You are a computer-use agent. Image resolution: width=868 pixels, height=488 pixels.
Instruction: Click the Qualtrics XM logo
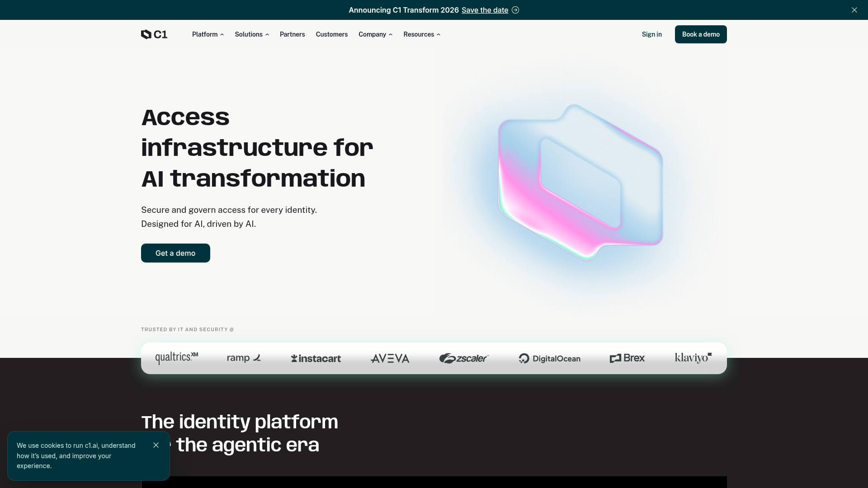tap(177, 358)
